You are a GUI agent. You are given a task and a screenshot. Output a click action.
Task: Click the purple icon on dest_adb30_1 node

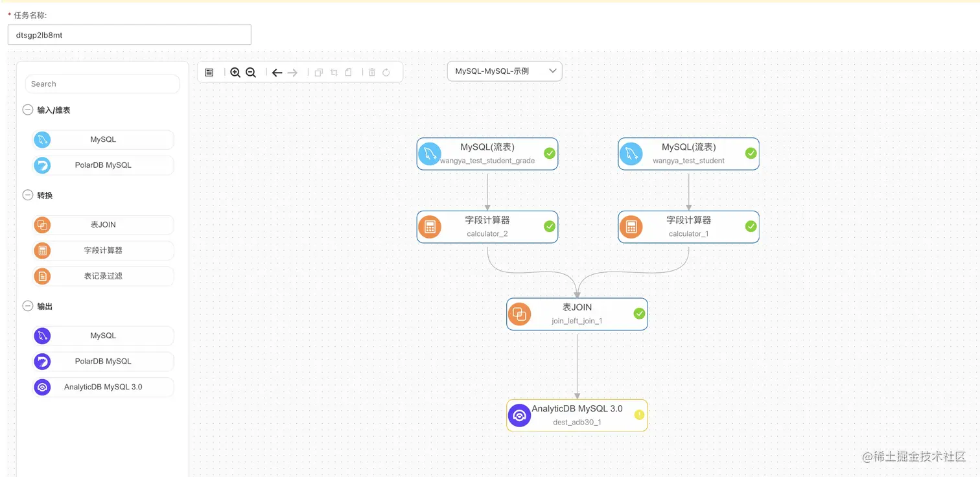pyautogui.click(x=519, y=415)
